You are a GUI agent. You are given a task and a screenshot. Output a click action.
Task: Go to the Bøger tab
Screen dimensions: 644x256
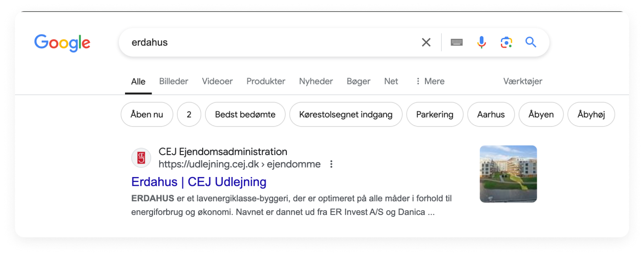(x=359, y=81)
